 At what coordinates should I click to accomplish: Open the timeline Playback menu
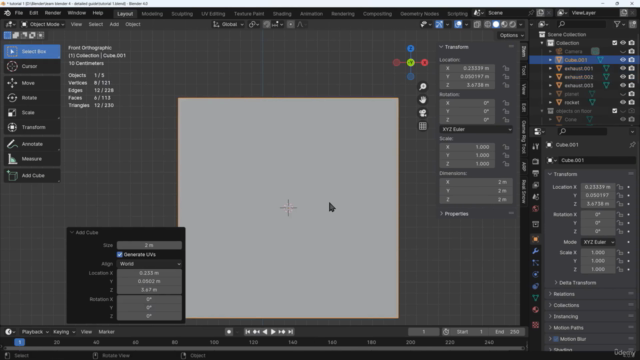click(x=35, y=332)
